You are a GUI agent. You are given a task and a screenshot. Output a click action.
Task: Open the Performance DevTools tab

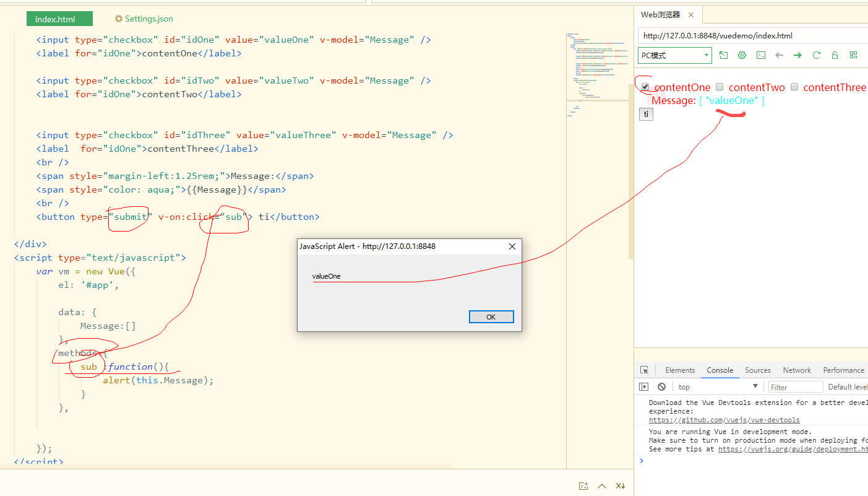843,370
